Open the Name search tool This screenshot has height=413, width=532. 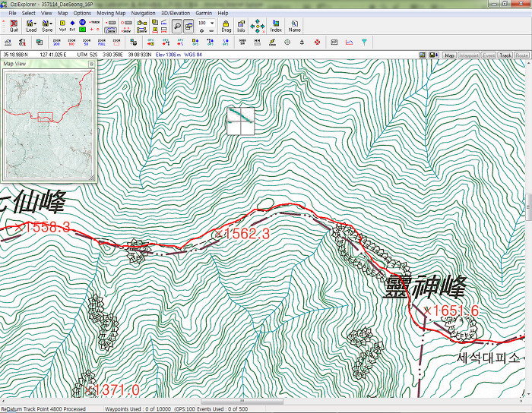tap(295, 26)
